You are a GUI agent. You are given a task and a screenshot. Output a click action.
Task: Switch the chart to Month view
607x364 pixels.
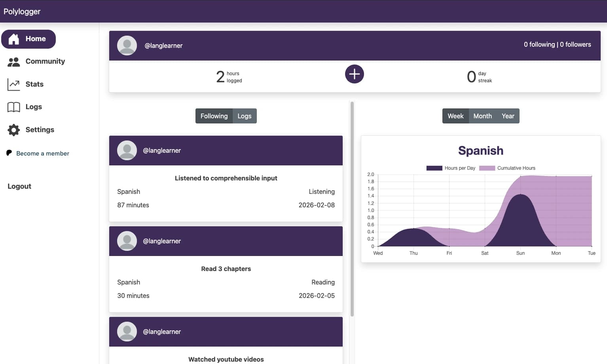coord(482,116)
